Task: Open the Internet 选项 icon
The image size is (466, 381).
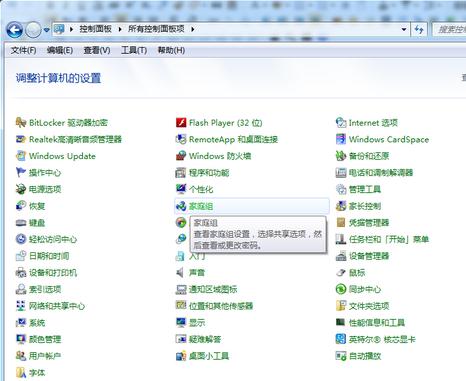Action: pyautogui.click(x=341, y=123)
